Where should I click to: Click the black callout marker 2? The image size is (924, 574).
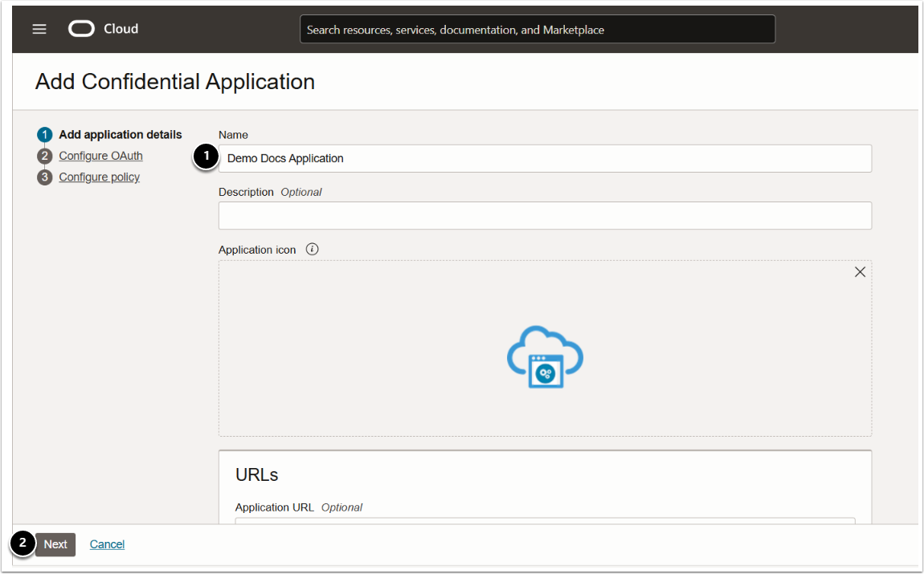pyautogui.click(x=22, y=543)
